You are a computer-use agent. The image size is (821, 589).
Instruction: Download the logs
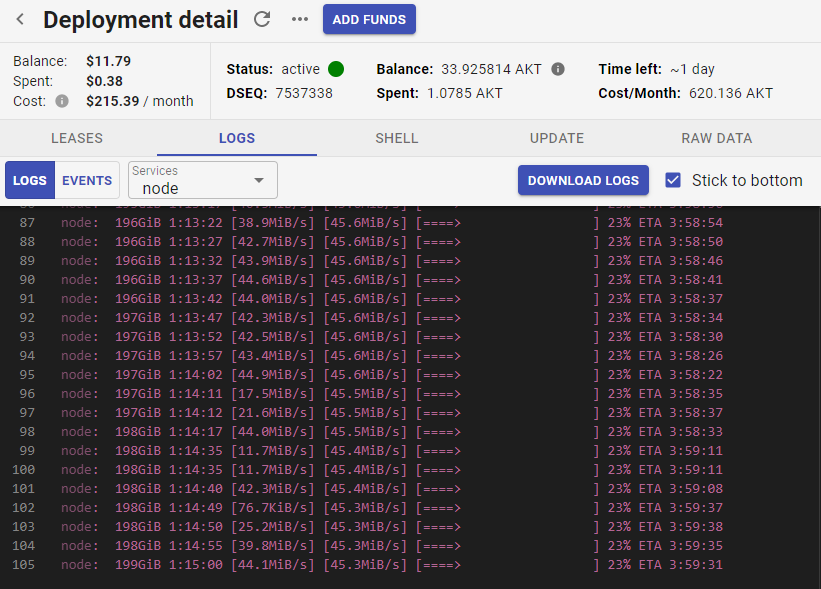[x=583, y=181]
